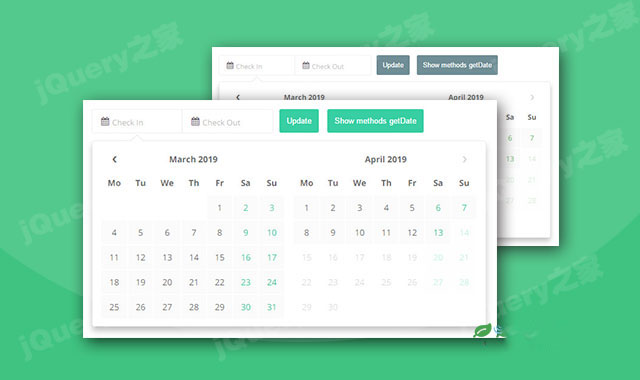Focus the front Check Out input field
The image size is (640, 380).
(227, 121)
